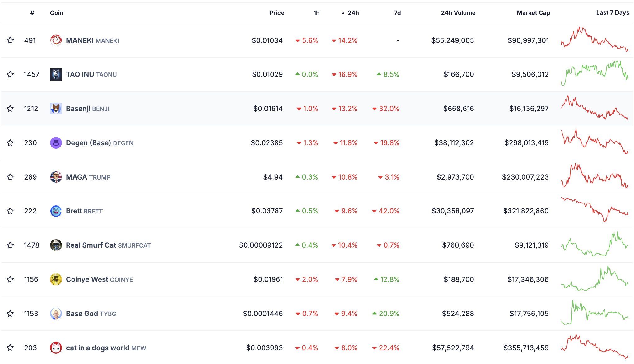Click the Real Smurf Cat logo
Viewport: 634px width, 364px height.
(x=56, y=245)
